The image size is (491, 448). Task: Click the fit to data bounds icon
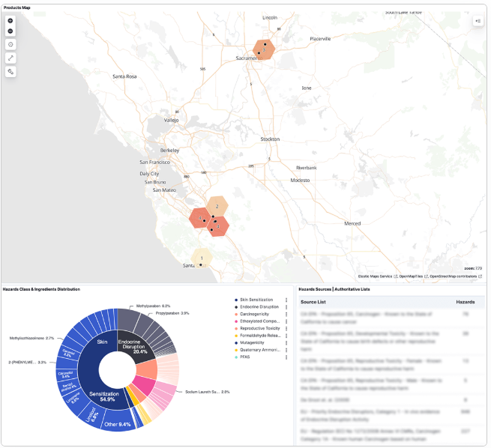10,44
